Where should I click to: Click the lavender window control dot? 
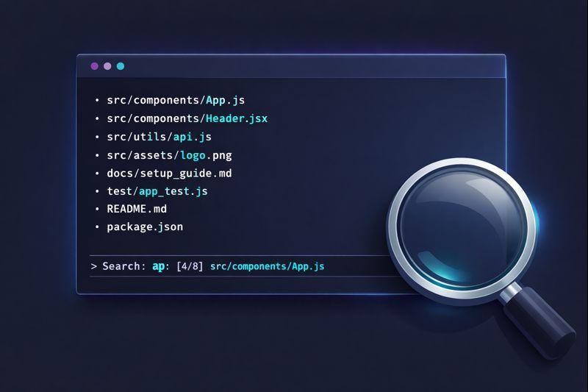107,66
